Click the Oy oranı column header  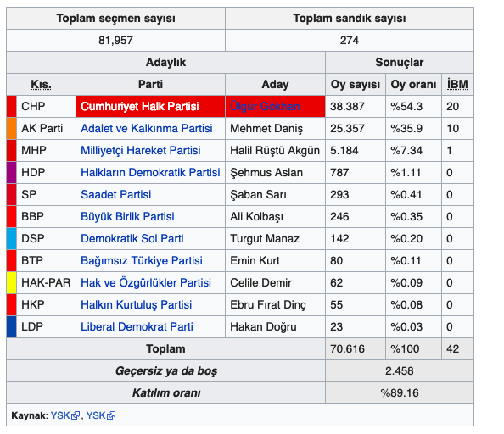(413, 85)
